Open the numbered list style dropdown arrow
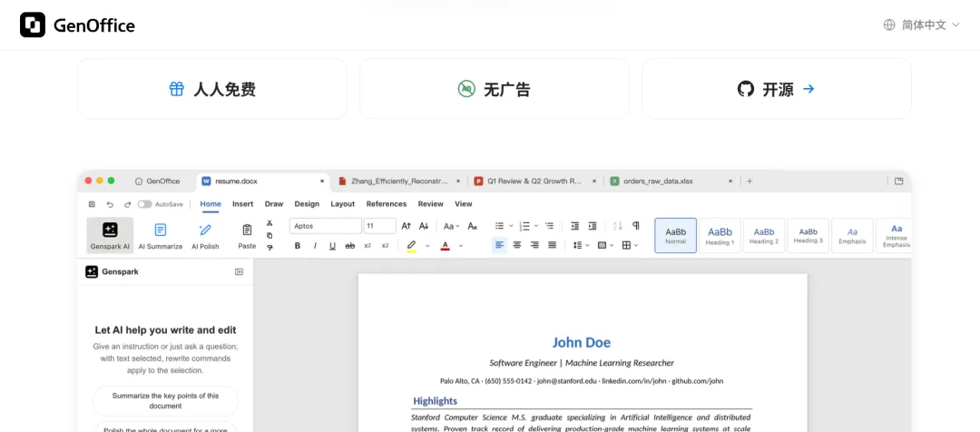The image size is (980, 432). (536, 226)
